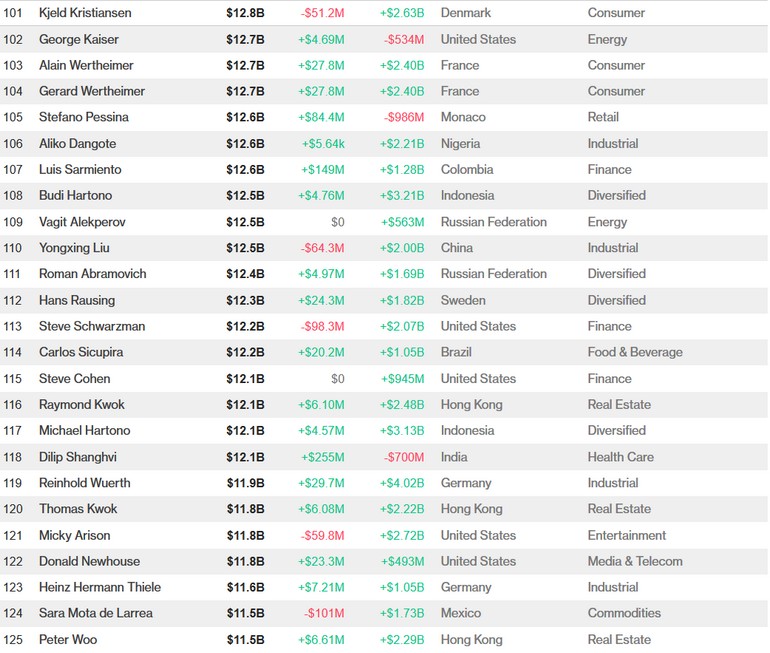
Task: Click Colombia in Luis Sarmiento's row
Action: pyautogui.click(x=467, y=170)
